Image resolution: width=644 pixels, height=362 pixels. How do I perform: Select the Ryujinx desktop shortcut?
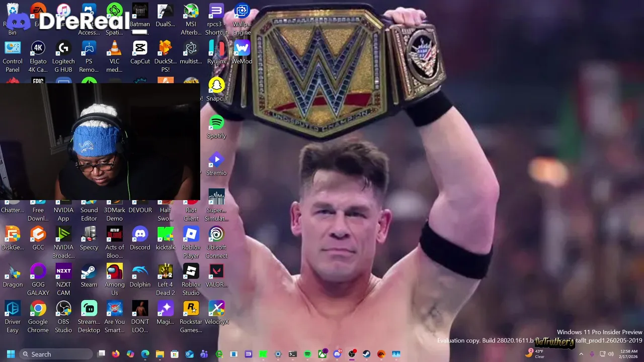216,53
